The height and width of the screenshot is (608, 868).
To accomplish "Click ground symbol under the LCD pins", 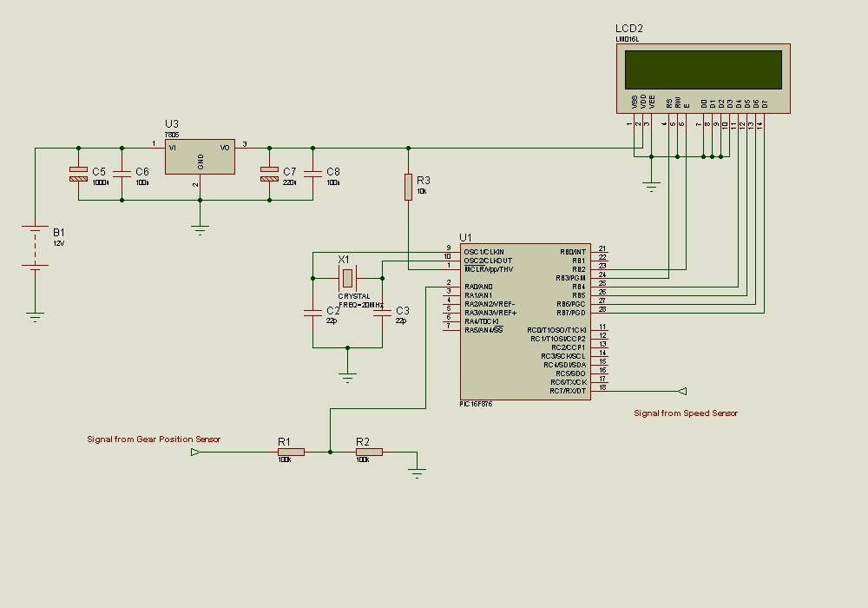I will 651,187.
